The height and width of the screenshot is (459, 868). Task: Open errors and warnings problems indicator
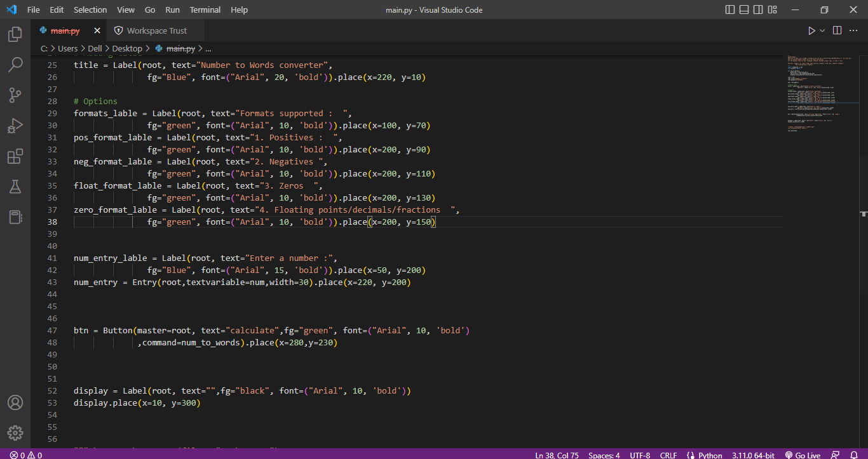tap(26, 455)
